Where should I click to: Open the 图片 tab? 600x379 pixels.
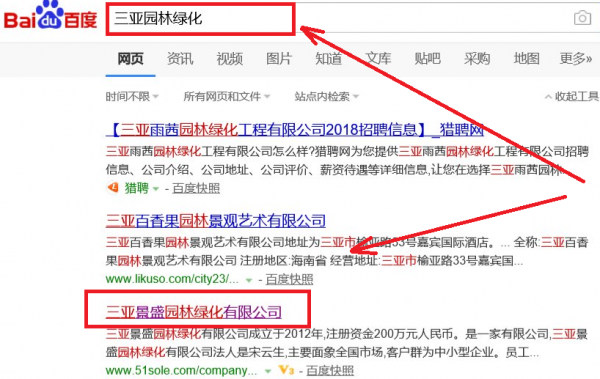[x=279, y=59]
